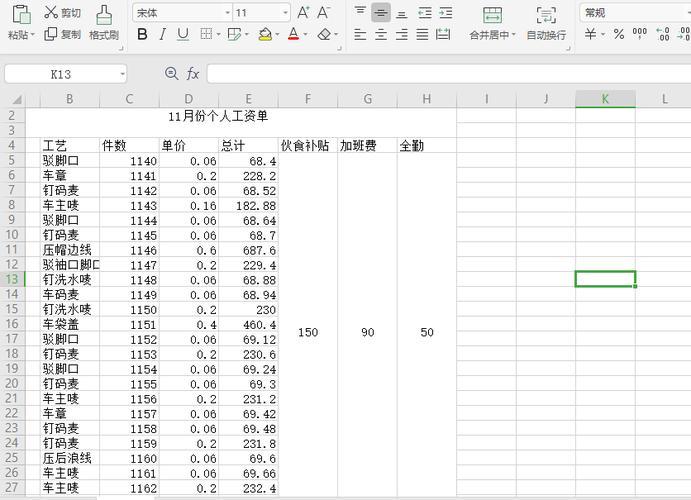Toggle the wrap text (自动换行) button
This screenshot has height=500, width=691.
(x=546, y=23)
